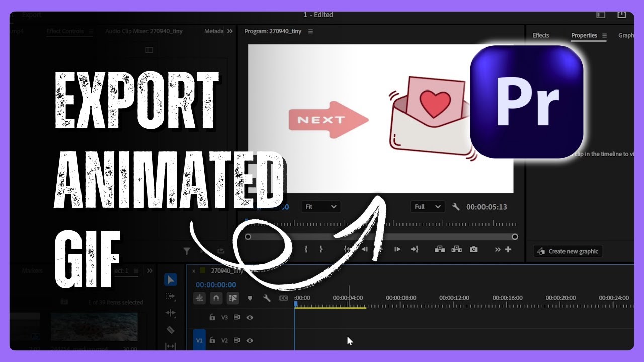
Task: Click the Go to Out point button
Action: (x=415, y=249)
